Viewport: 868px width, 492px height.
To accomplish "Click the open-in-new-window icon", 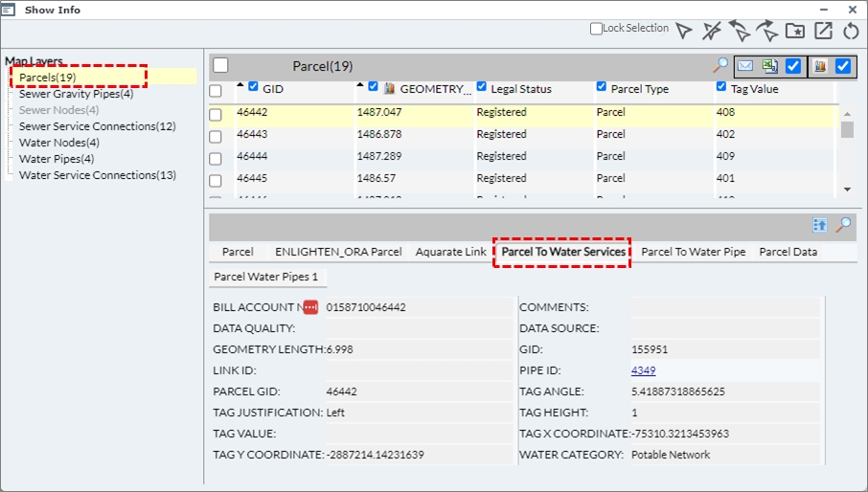I will (x=823, y=31).
